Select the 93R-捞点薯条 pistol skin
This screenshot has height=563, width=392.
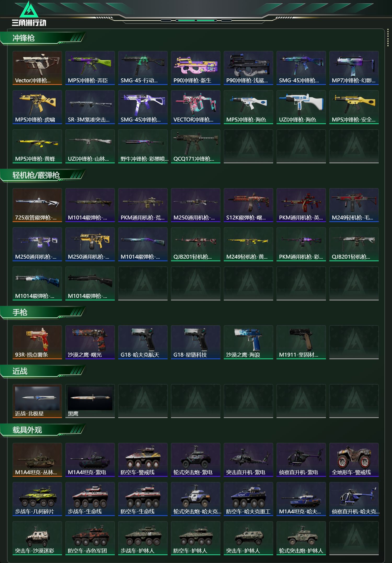point(37,342)
